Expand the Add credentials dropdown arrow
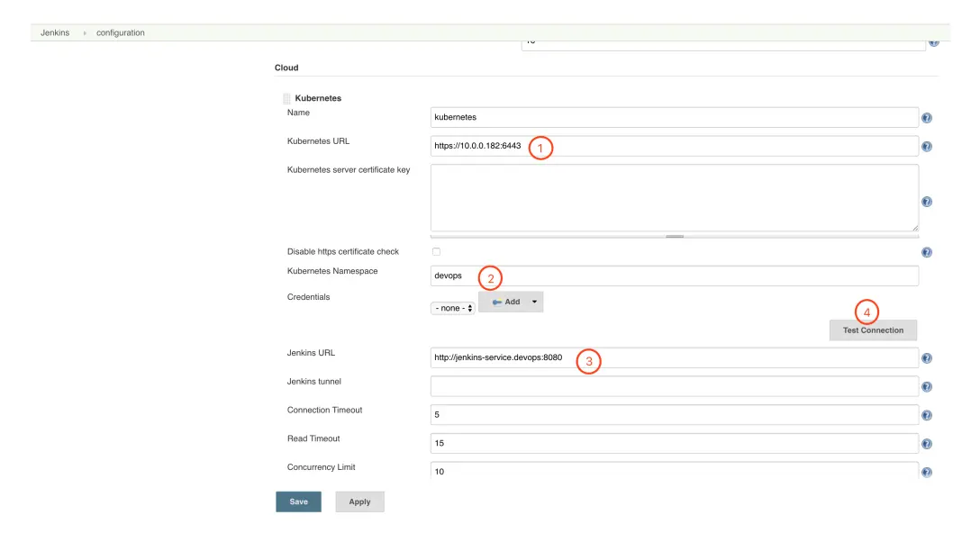The width and height of the screenshot is (980, 533). click(x=534, y=302)
